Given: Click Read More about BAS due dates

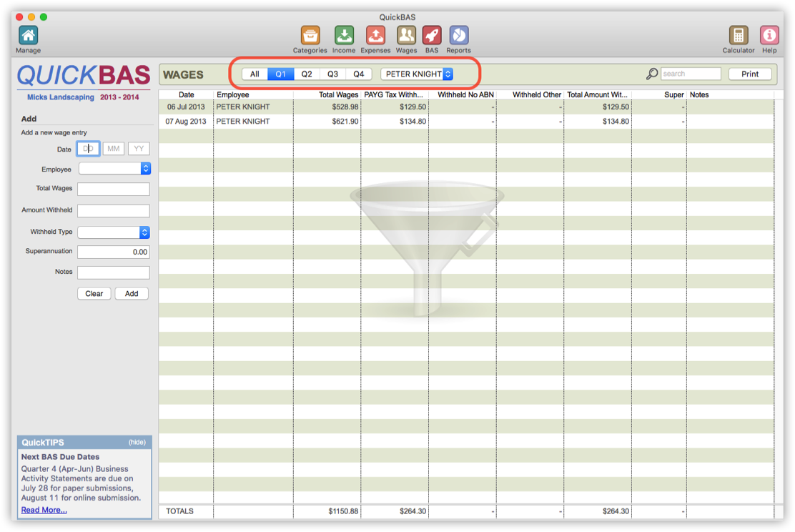Looking at the screenshot, I should point(43,509).
